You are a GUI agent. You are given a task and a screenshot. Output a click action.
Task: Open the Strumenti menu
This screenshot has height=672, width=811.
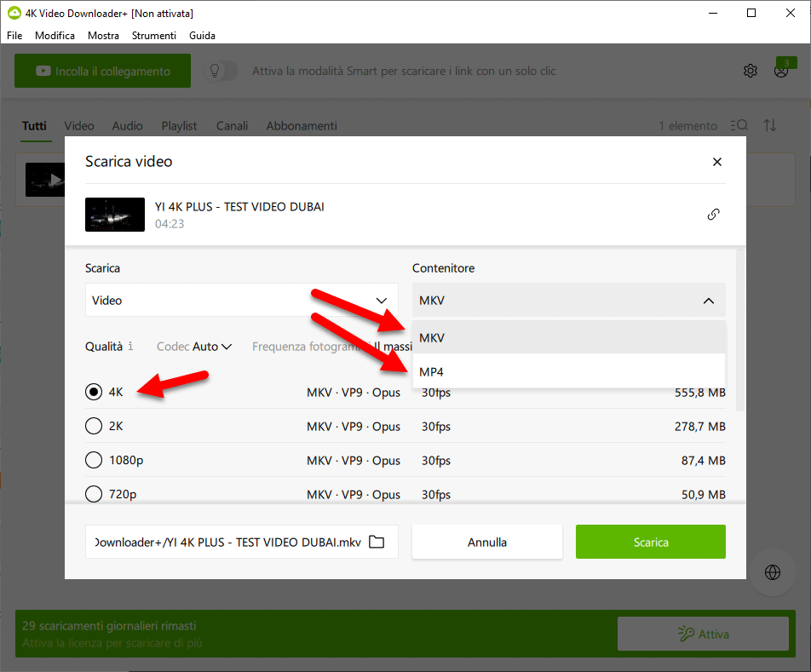(x=154, y=35)
